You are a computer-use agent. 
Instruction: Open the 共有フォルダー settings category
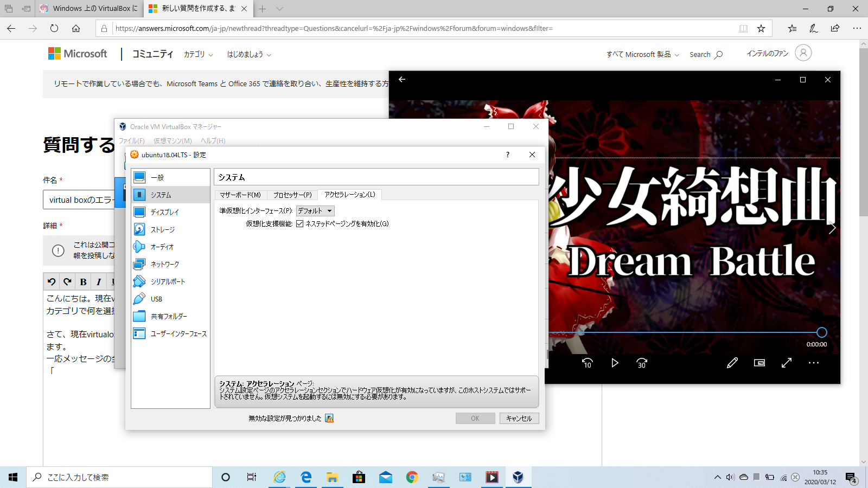pyautogui.click(x=170, y=316)
